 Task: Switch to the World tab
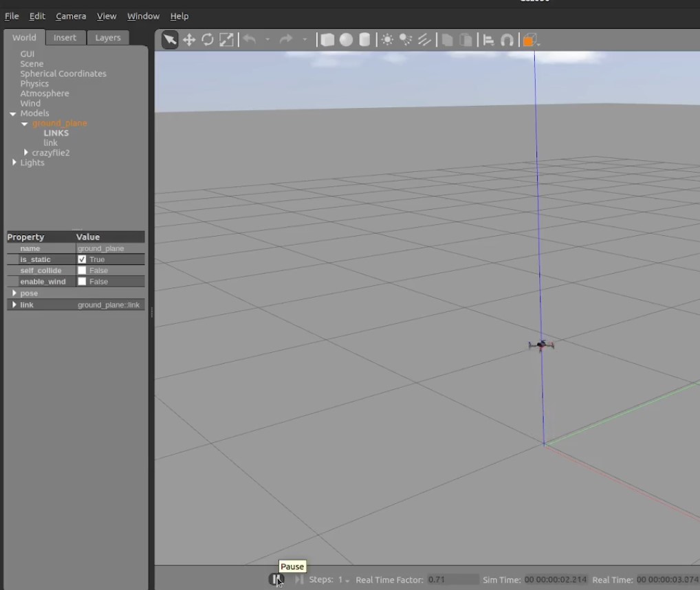24,38
